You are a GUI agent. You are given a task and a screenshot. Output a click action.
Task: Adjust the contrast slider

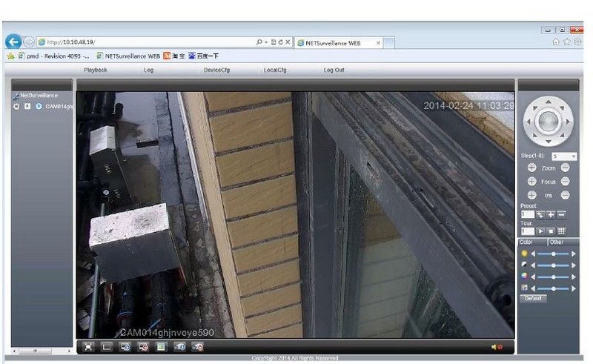(x=553, y=265)
